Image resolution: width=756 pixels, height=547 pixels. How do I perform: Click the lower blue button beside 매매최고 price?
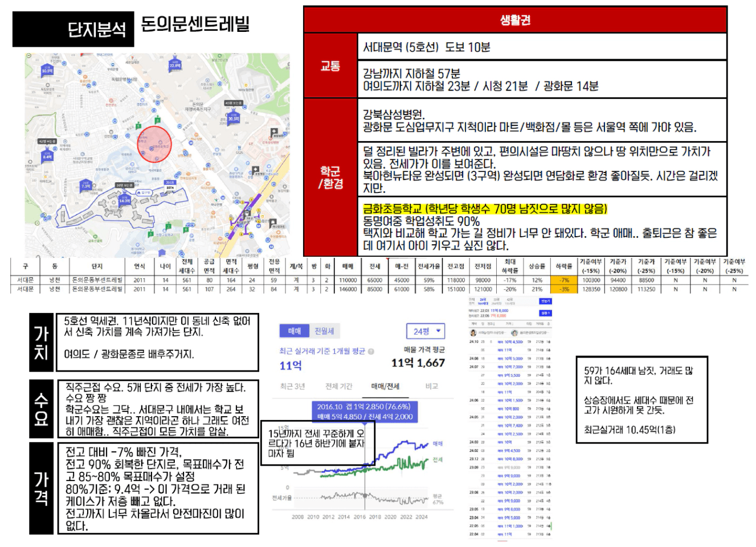[546, 313]
